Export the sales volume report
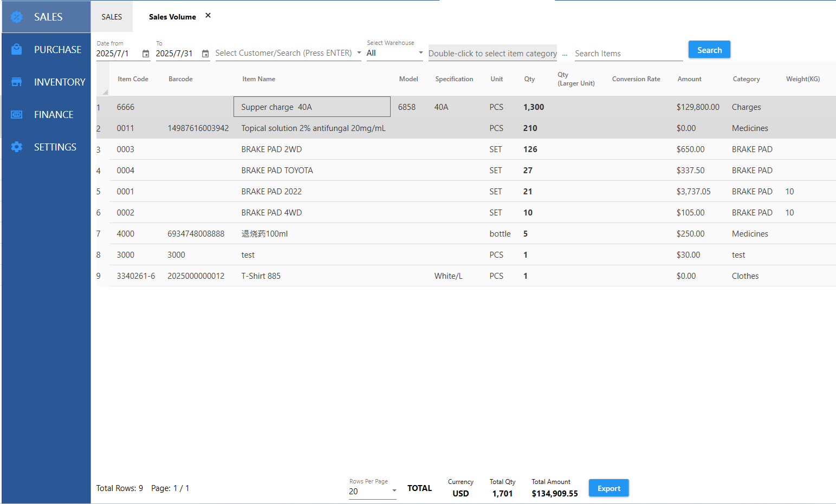The width and height of the screenshot is (836, 504). [608, 488]
